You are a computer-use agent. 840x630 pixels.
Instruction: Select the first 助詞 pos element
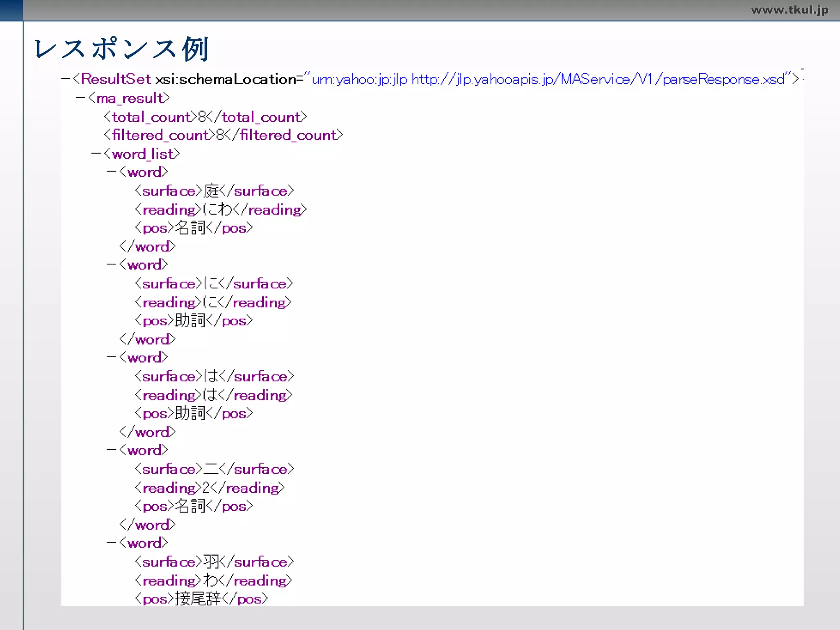193,320
